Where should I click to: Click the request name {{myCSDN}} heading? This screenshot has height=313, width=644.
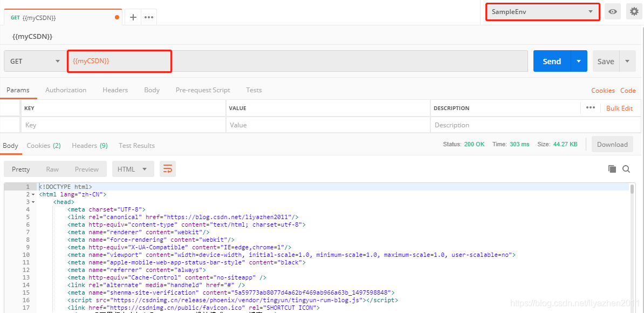coord(32,37)
